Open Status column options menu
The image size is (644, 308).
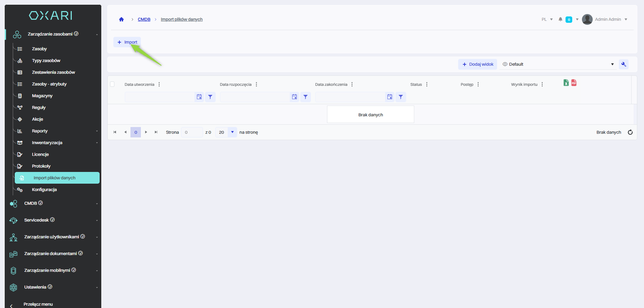pos(427,84)
